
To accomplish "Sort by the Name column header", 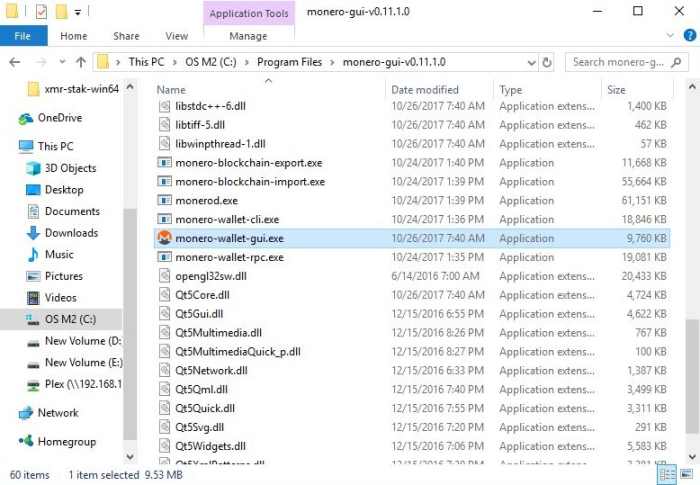I will [x=171, y=90].
